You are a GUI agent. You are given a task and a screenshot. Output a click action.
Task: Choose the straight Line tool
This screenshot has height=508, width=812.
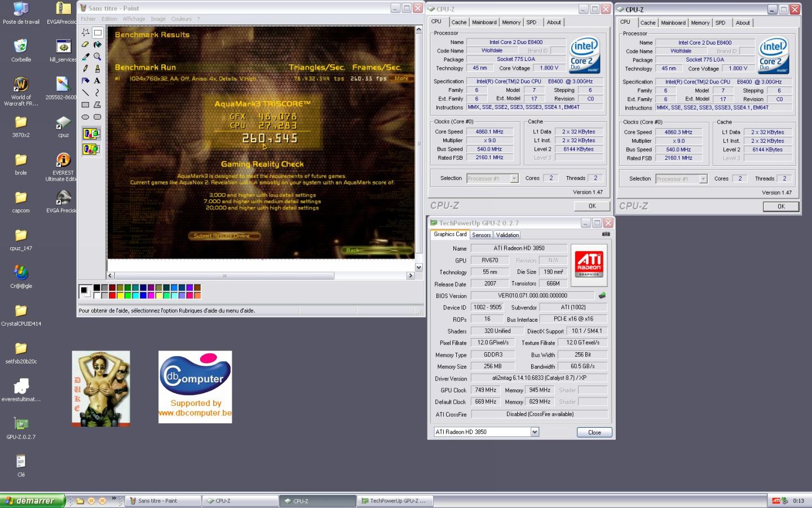[85, 93]
